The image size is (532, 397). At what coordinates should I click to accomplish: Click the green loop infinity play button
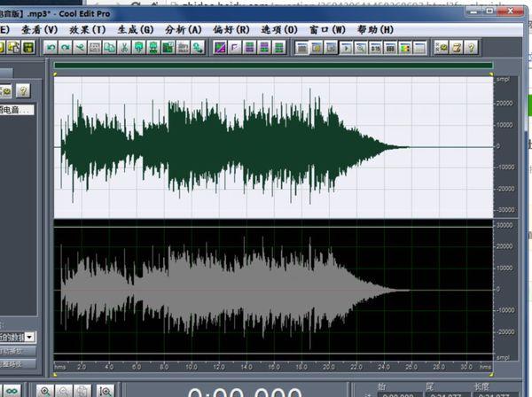pyautogui.click(x=12, y=391)
